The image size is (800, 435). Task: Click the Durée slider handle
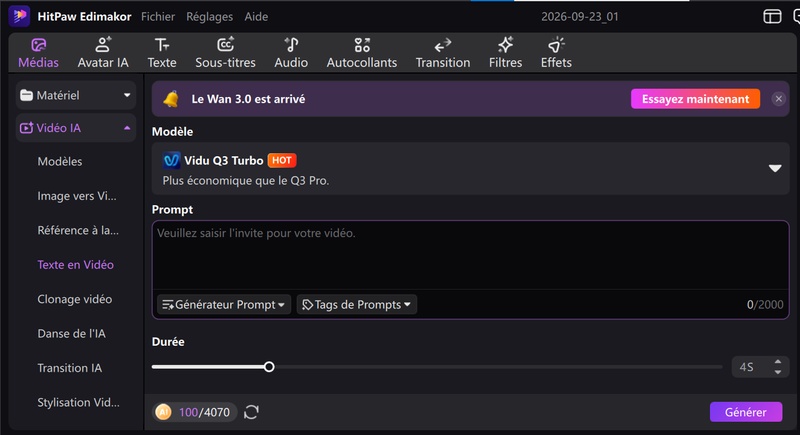pyautogui.click(x=269, y=367)
